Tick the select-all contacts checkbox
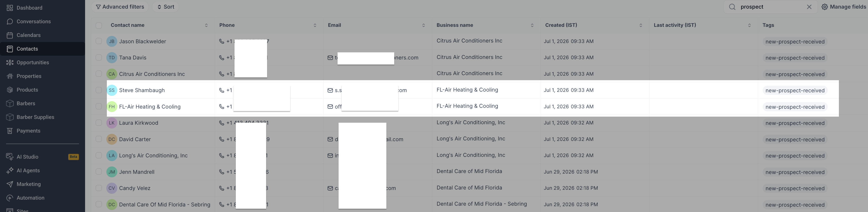Screen dimensions: 868x212 point(99,25)
